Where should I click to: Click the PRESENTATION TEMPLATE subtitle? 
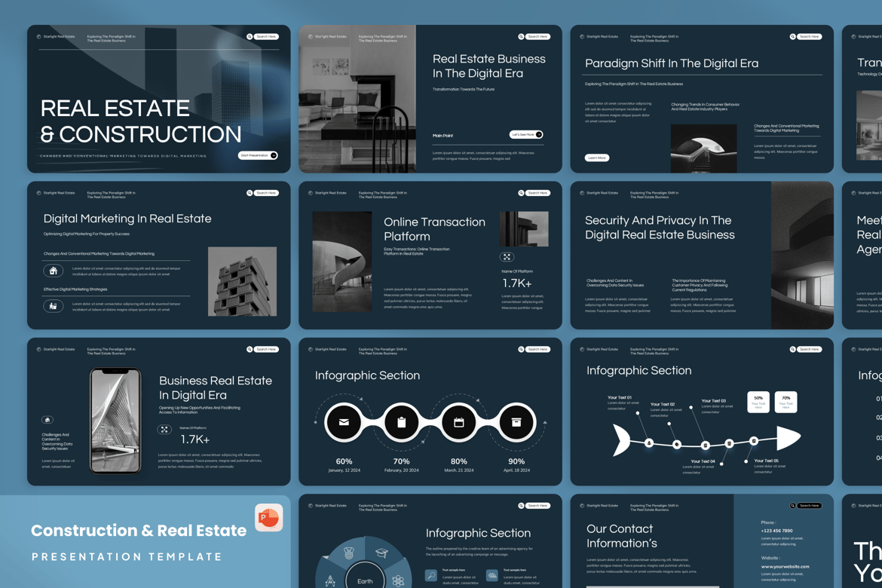point(127,556)
